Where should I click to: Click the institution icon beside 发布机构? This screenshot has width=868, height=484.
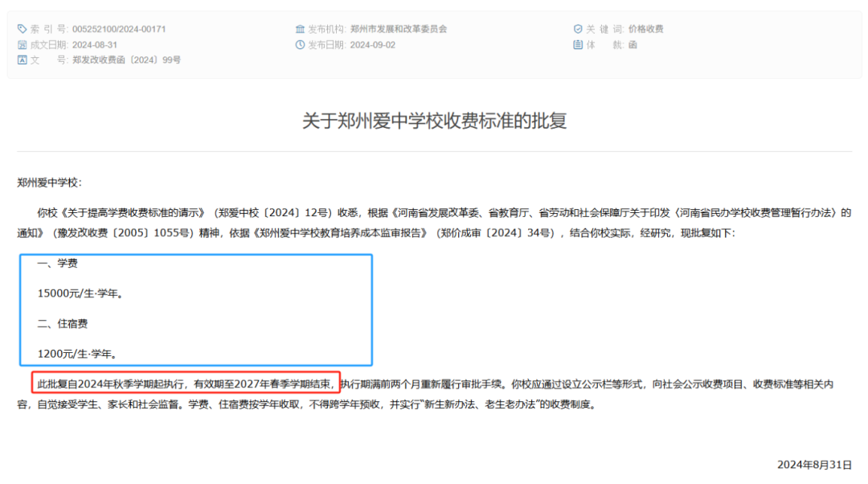pos(301,29)
